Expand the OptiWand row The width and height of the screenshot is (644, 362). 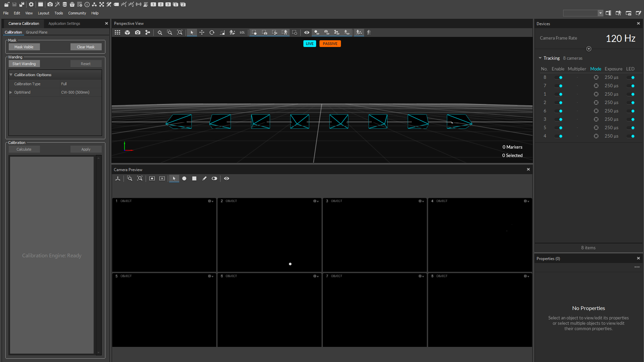(x=11, y=92)
